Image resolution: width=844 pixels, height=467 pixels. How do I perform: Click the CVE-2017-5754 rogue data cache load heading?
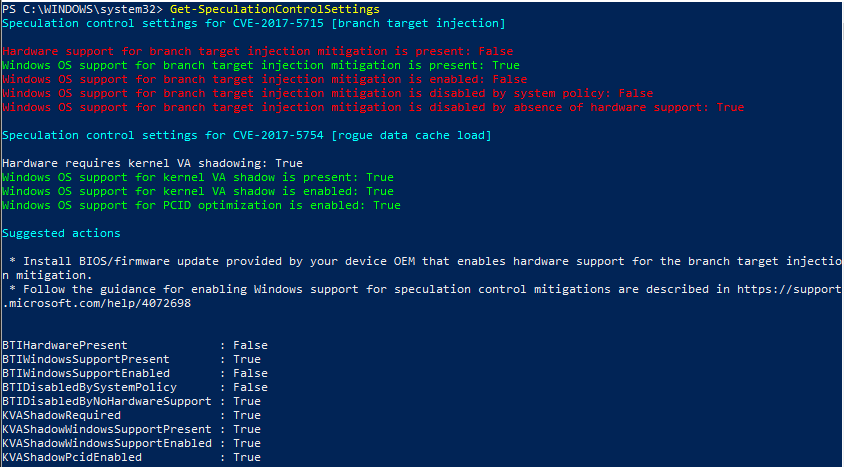click(247, 135)
